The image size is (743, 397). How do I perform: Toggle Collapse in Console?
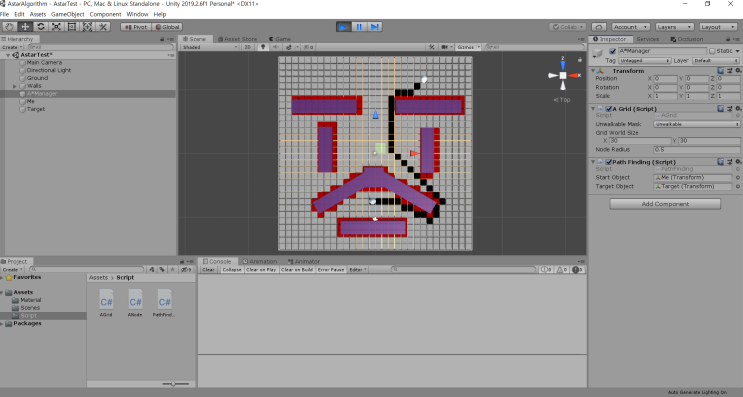(232, 270)
